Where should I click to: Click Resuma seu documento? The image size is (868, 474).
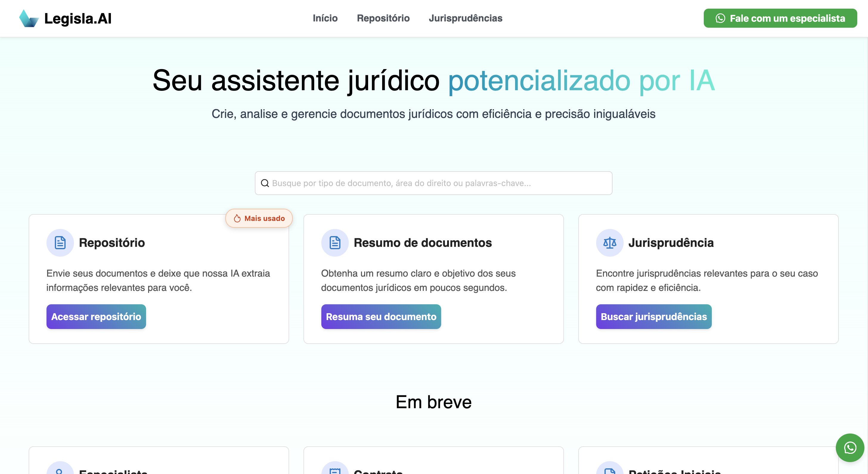coord(381,316)
